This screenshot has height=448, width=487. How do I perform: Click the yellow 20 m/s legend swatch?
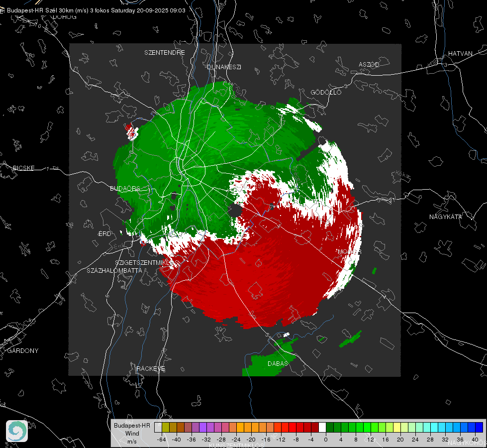tap(397, 428)
